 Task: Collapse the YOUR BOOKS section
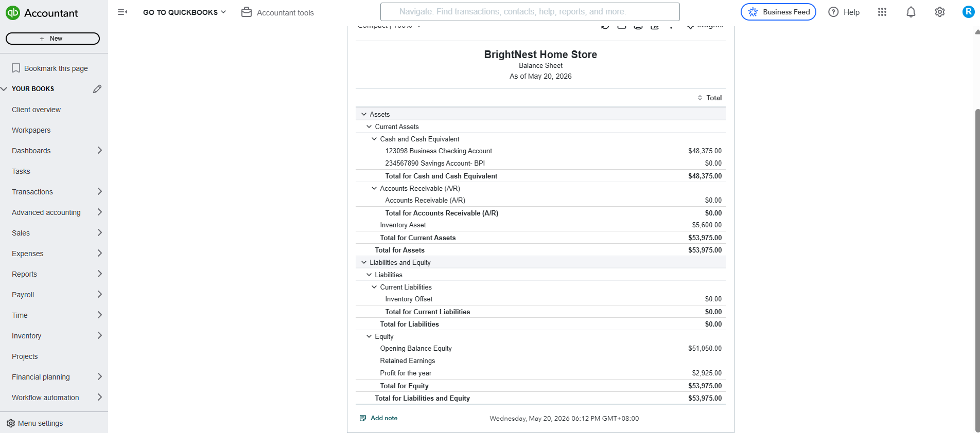(x=4, y=89)
